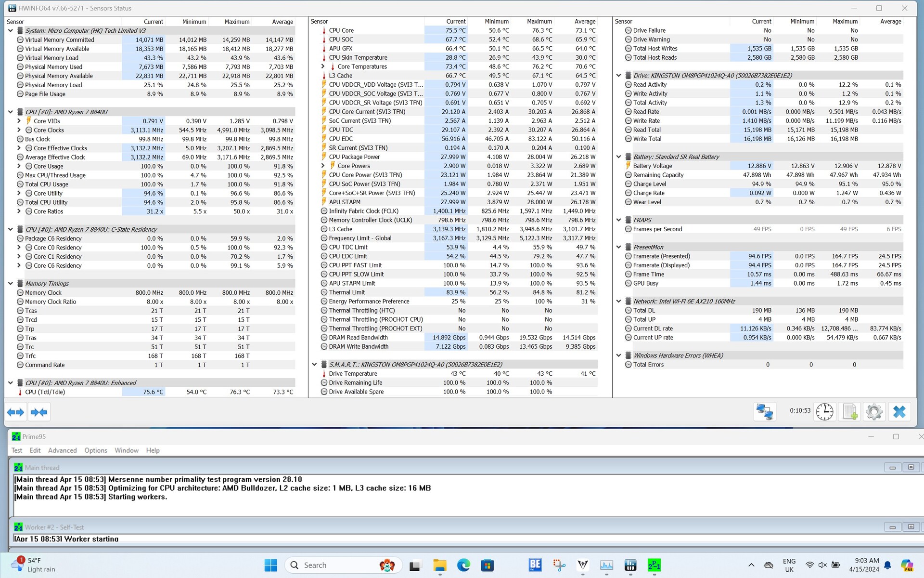
Task: Open Snipping Tool in the taskbar
Action: point(559,565)
